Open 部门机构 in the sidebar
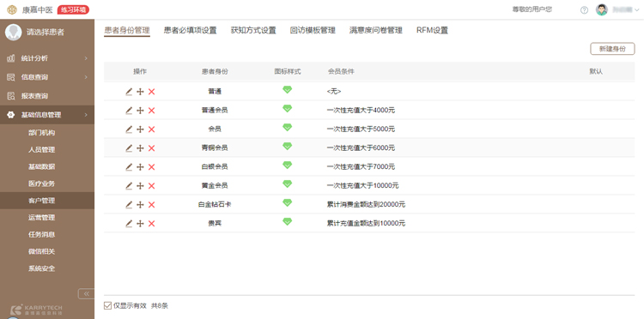Image resolution: width=644 pixels, height=319 pixels. (41, 133)
